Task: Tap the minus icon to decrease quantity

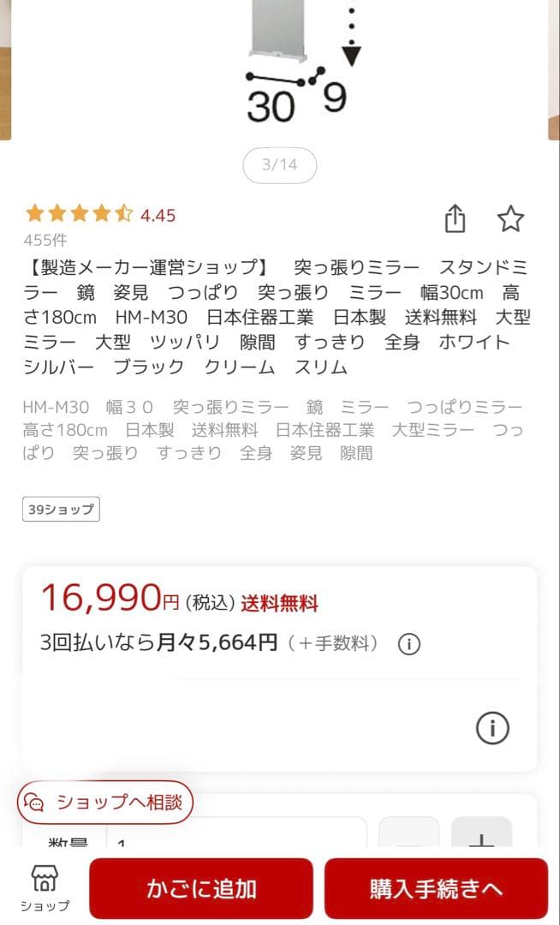Action: (410, 844)
